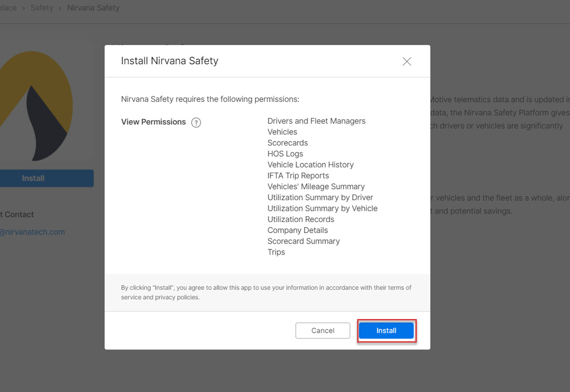
Task: Close the Install Nirvana Safety dialog
Action: click(407, 62)
